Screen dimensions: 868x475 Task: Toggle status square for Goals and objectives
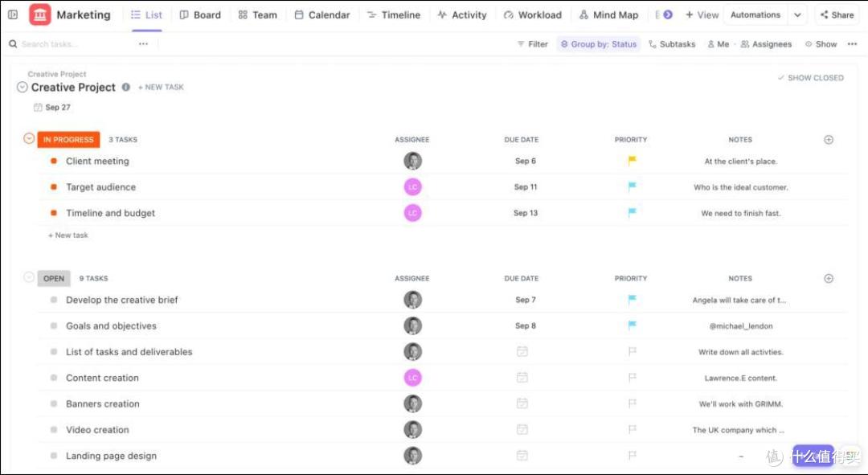[54, 326]
